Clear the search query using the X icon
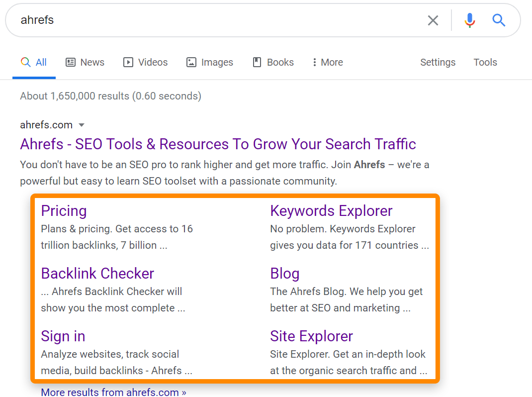 (x=433, y=20)
